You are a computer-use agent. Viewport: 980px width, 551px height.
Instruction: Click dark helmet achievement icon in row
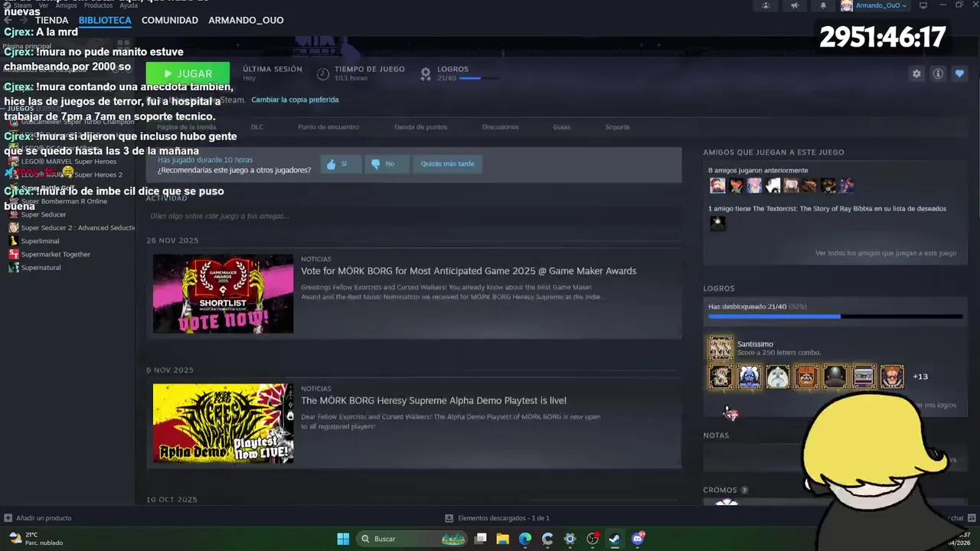835,377
